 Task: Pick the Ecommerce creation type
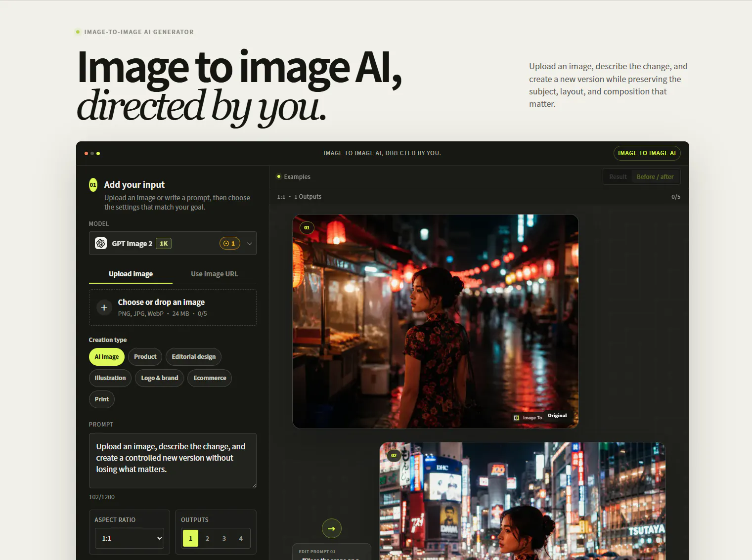210,378
